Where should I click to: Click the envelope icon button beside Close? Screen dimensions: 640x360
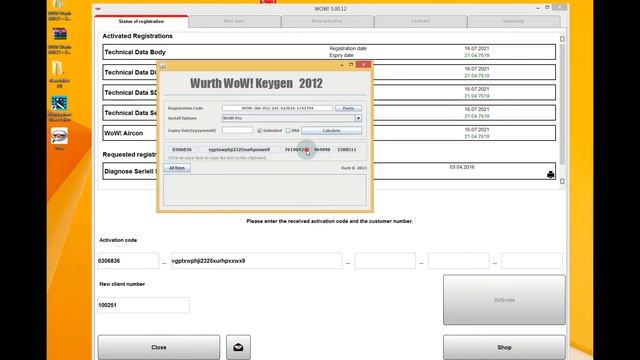238,347
